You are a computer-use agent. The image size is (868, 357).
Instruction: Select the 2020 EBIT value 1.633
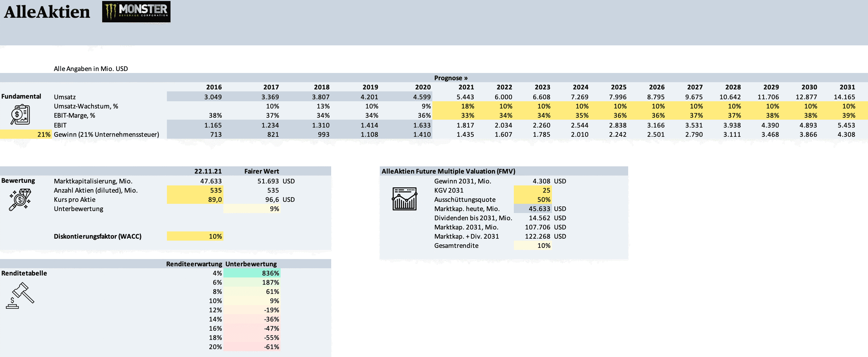(422, 125)
